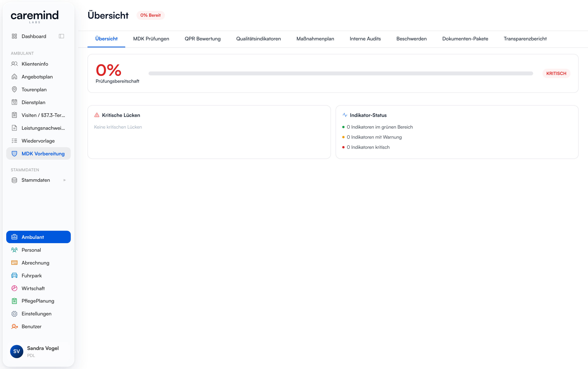Open Sandra Vogel's user profile avatar

click(x=17, y=351)
